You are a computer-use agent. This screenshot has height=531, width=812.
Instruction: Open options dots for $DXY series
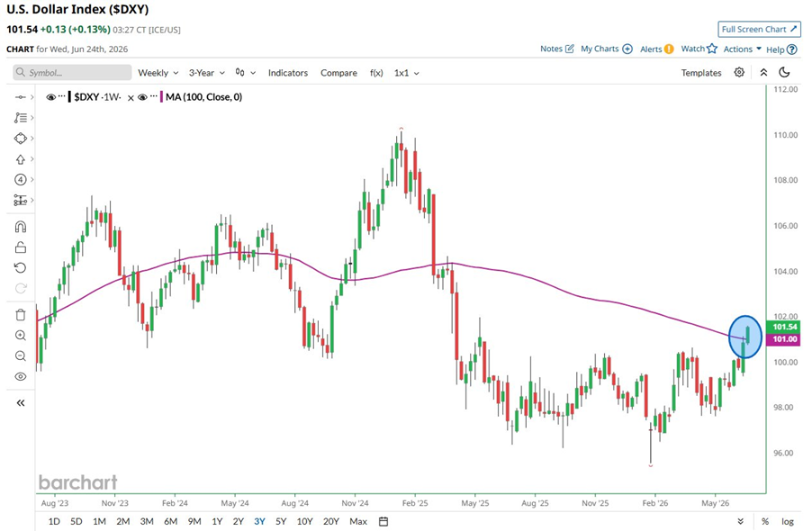(62, 97)
